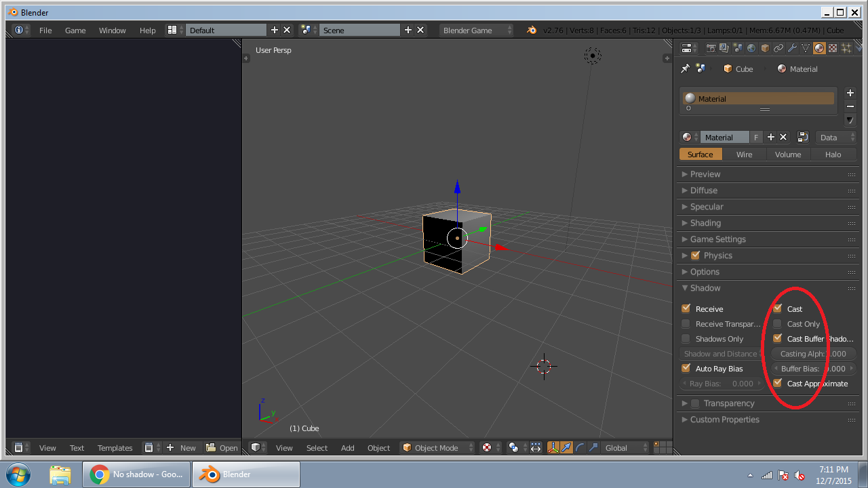Toggle the 3D manipulator axes icon

click(x=553, y=447)
